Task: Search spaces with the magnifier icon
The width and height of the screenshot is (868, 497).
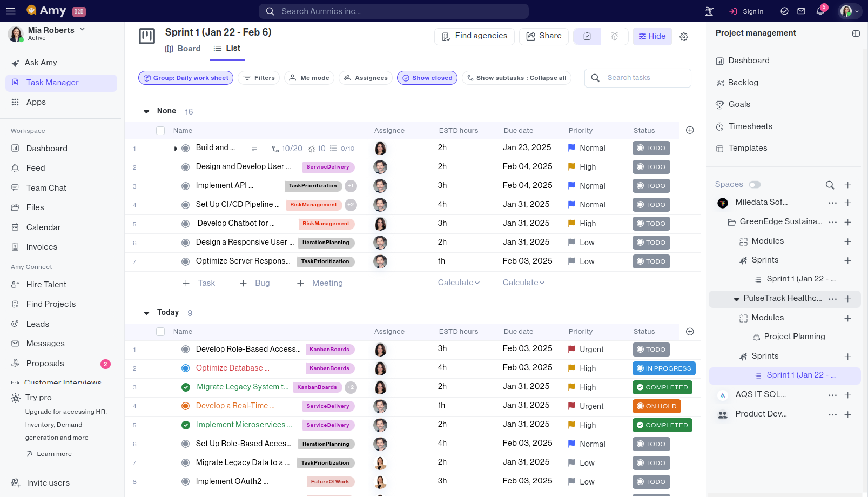Action: point(830,185)
